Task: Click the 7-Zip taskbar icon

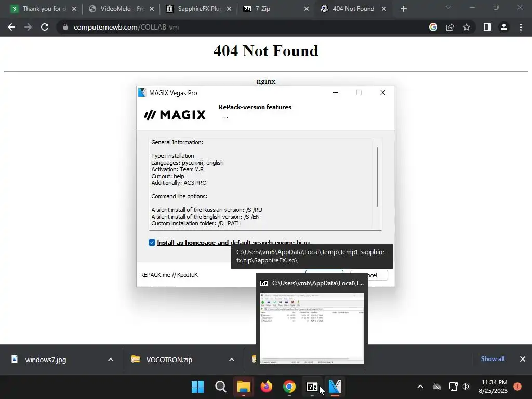Action: pyautogui.click(x=312, y=387)
